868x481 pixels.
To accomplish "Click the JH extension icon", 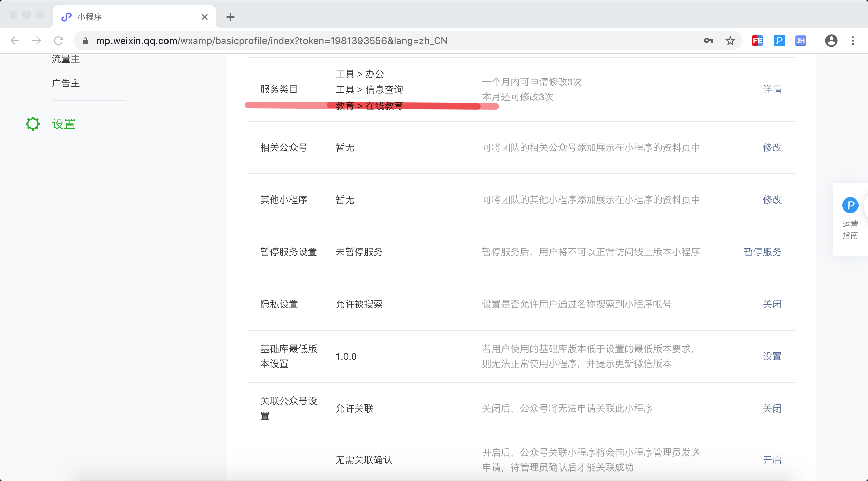I will (801, 41).
